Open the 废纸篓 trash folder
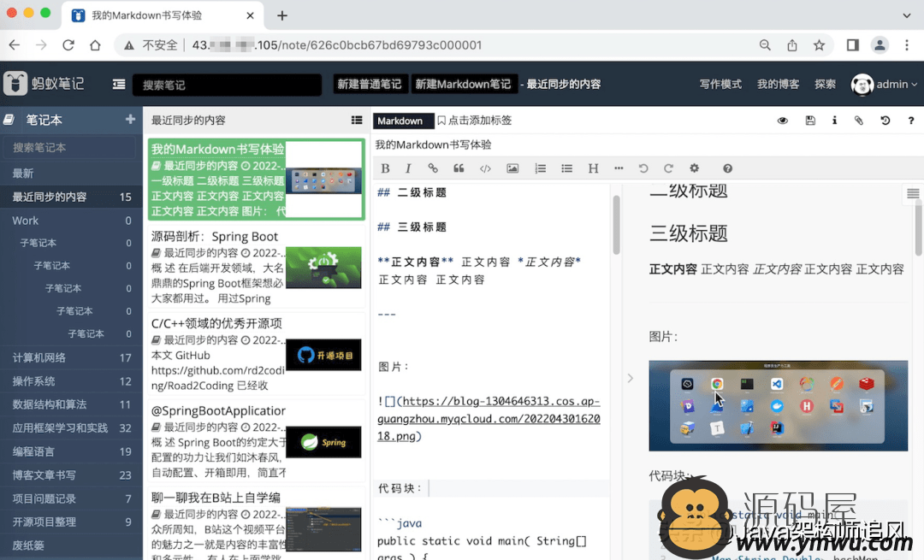The height and width of the screenshot is (560, 924). (x=71, y=545)
